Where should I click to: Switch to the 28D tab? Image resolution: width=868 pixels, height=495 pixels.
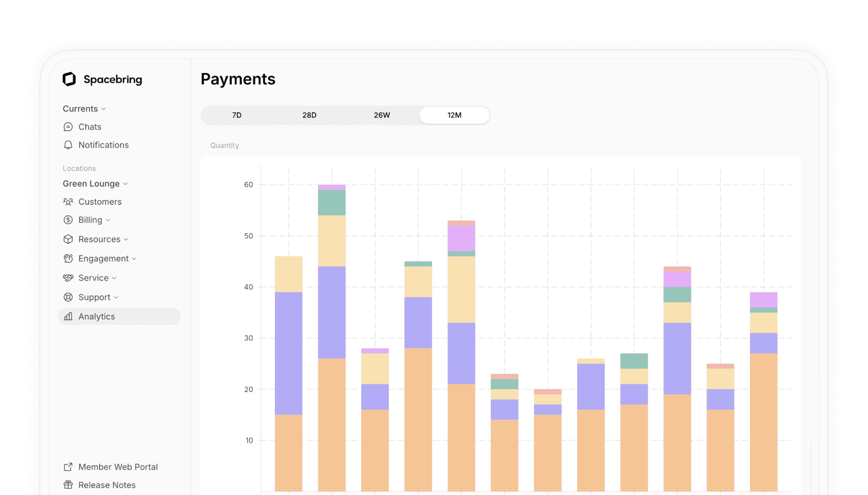(309, 115)
